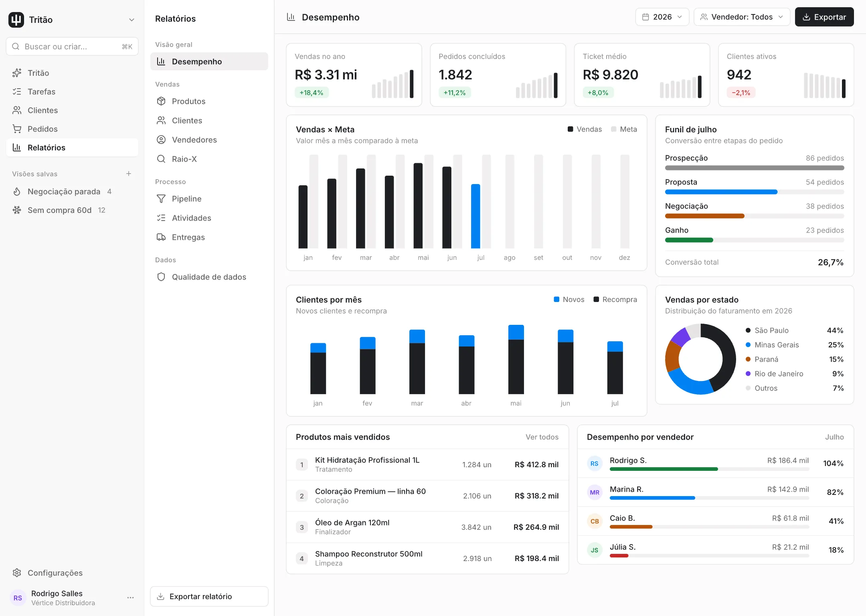Toggle the Recompra legend series
Image resolution: width=866 pixels, height=616 pixels.
(x=615, y=299)
